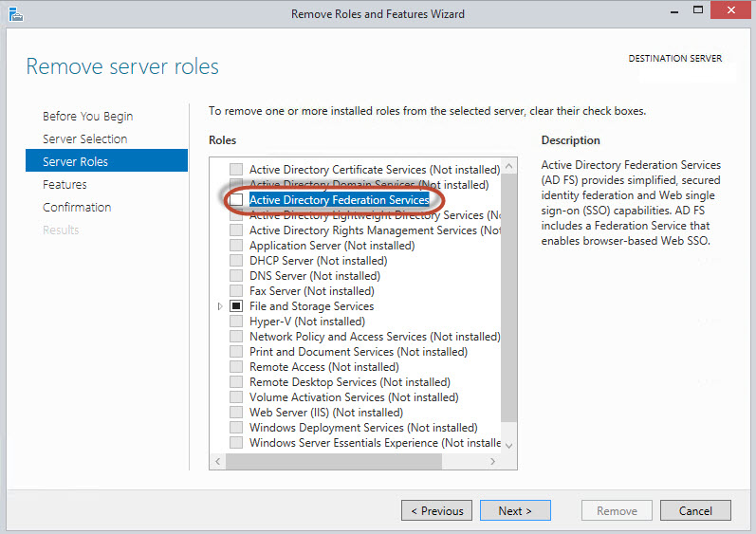Toggle Active Directory Certificate Services checkbox
Image resolution: width=756 pixels, height=534 pixels.
(x=236, y=169)
